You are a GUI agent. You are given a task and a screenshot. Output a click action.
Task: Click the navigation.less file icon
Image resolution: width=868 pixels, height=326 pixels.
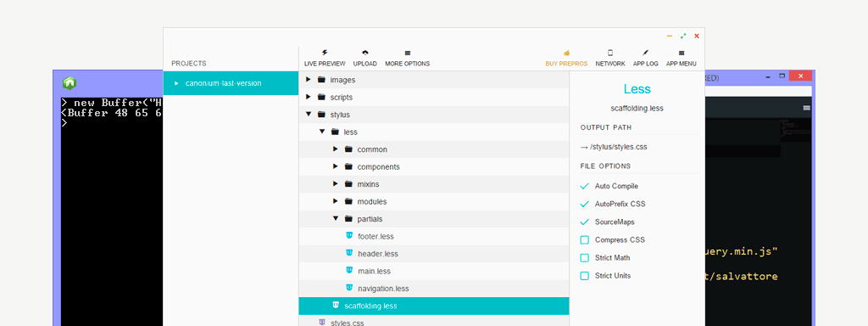[349, 287]
